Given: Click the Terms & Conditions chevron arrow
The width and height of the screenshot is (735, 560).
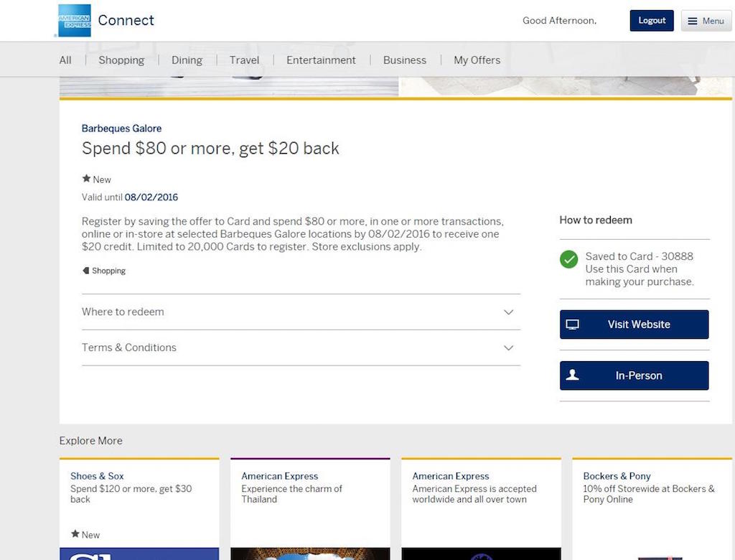Looking at the screenshot, I should click(x=509, y=348).
